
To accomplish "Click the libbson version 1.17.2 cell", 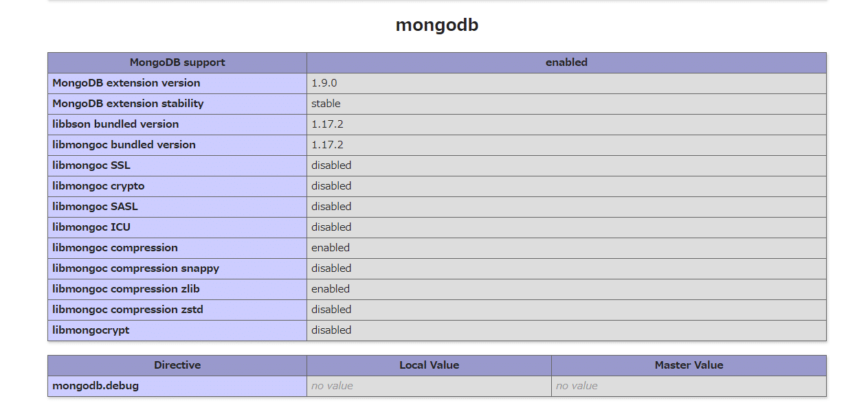I will (328, 124).
